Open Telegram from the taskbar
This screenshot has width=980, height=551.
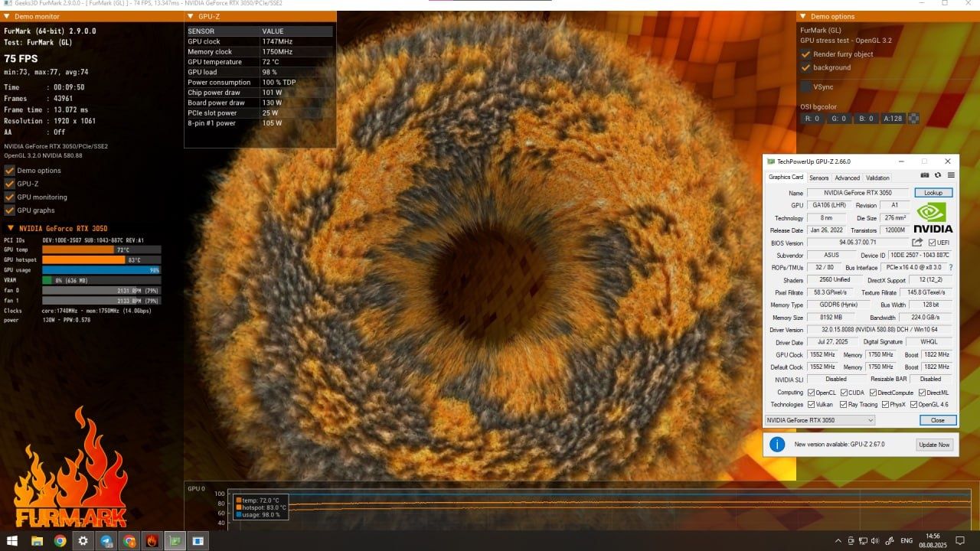tap(106, 541)
